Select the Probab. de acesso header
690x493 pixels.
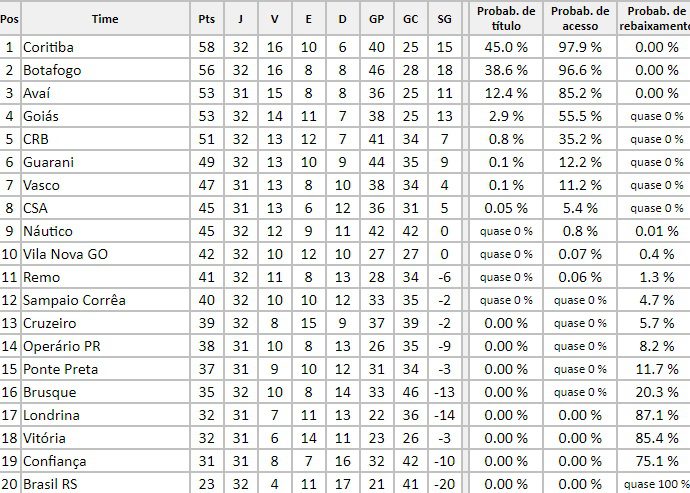click(580, 18)
